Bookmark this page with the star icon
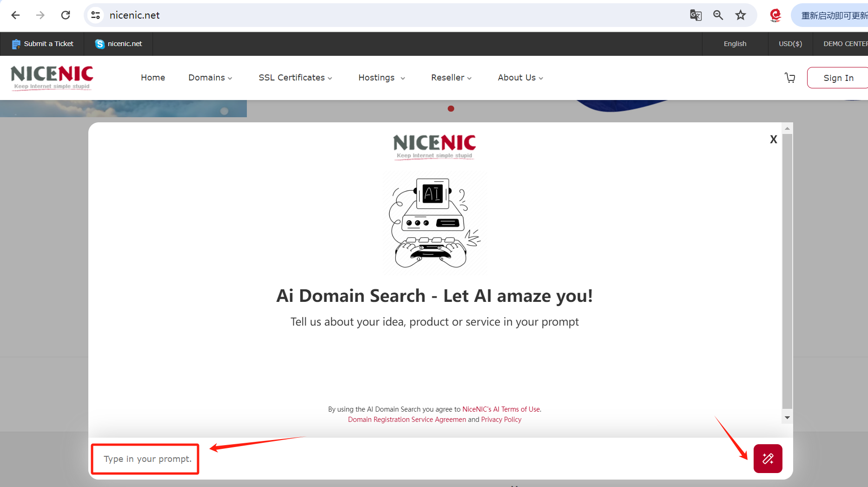 [741, 15]
